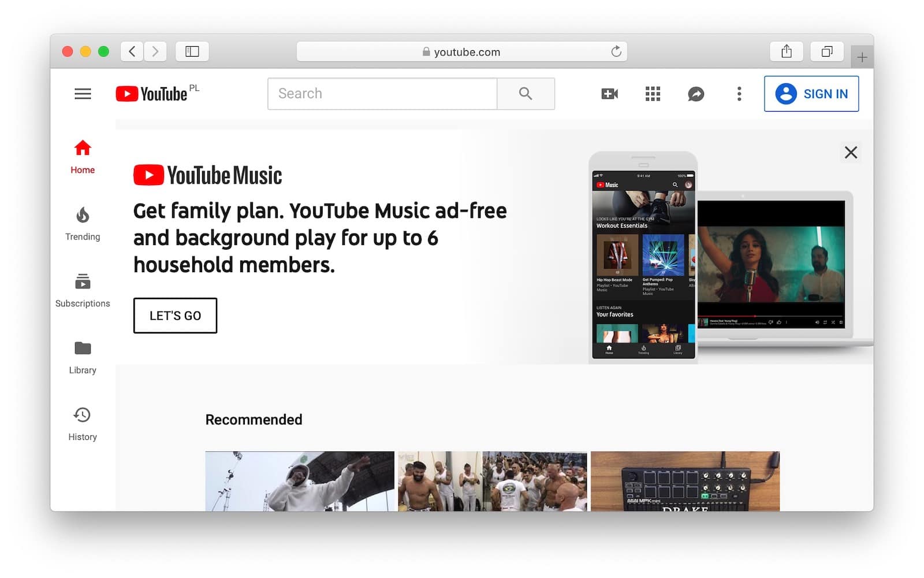Dismiss the YouTube Music banner
The image size is (924, 578).
(x=851, y=152)
